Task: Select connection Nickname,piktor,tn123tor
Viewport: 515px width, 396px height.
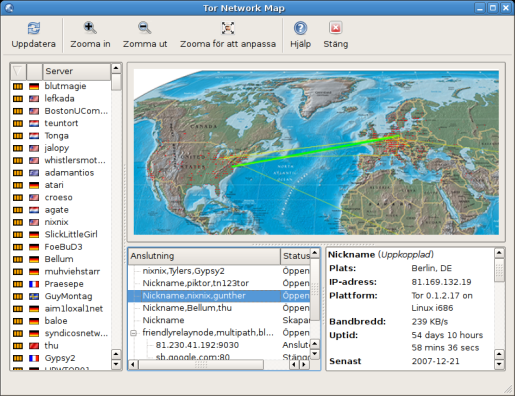Action: point(219,283)
